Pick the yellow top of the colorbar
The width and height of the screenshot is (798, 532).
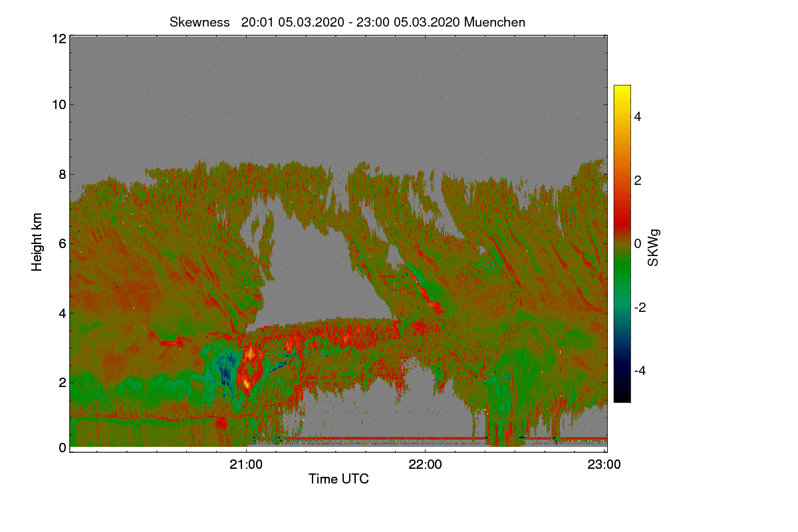click(x=622, y=93)
